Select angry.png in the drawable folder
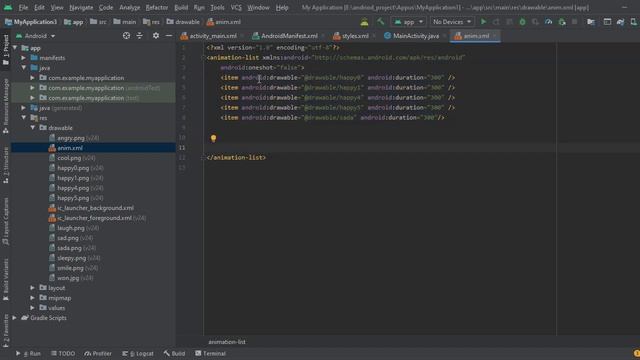The height and width of the screenshot is (360, 640). click(71, 138)
